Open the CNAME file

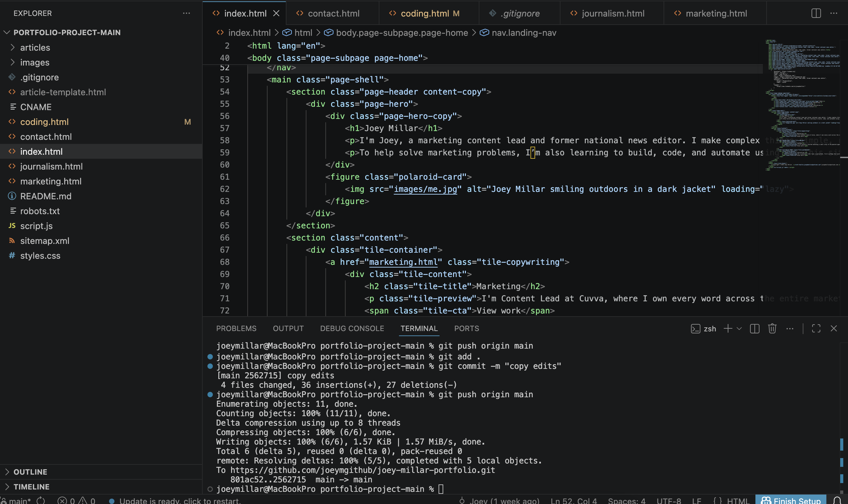tap(101, 107)
